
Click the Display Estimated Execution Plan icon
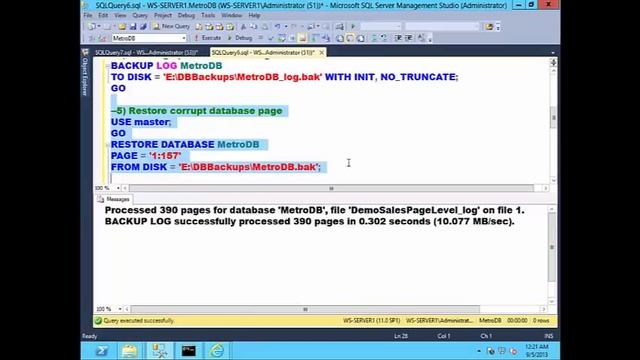tap(281, 38)
